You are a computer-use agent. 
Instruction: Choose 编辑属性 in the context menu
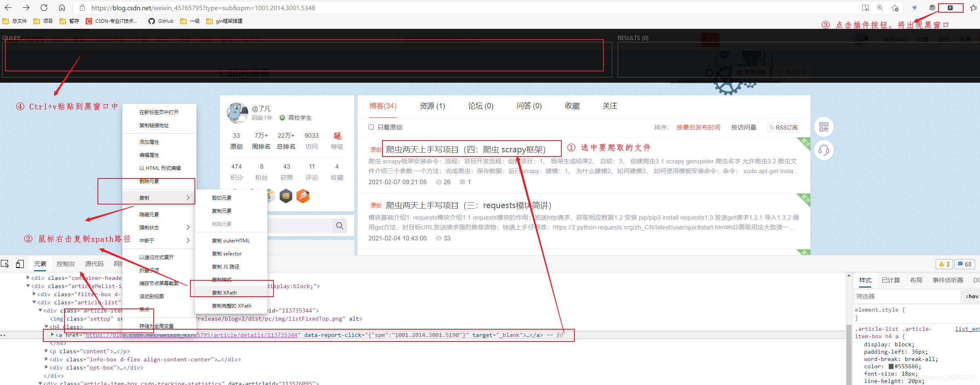pos(159,155)
